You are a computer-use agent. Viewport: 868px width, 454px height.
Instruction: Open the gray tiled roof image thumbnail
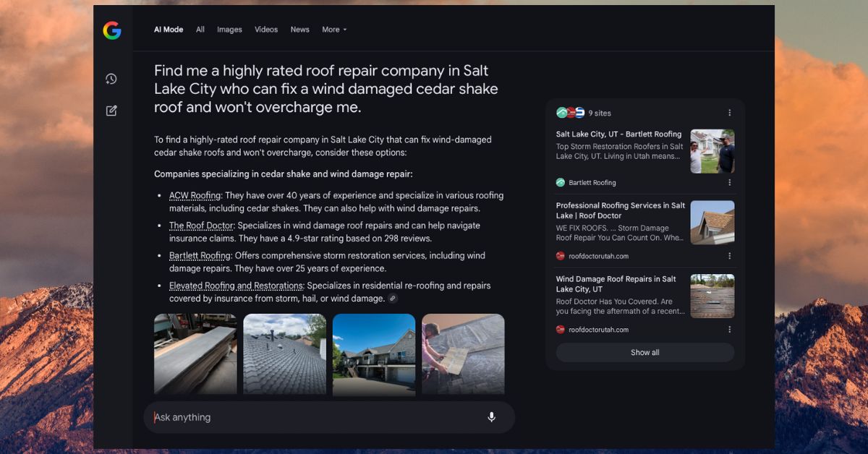click(x=284, y=354)
